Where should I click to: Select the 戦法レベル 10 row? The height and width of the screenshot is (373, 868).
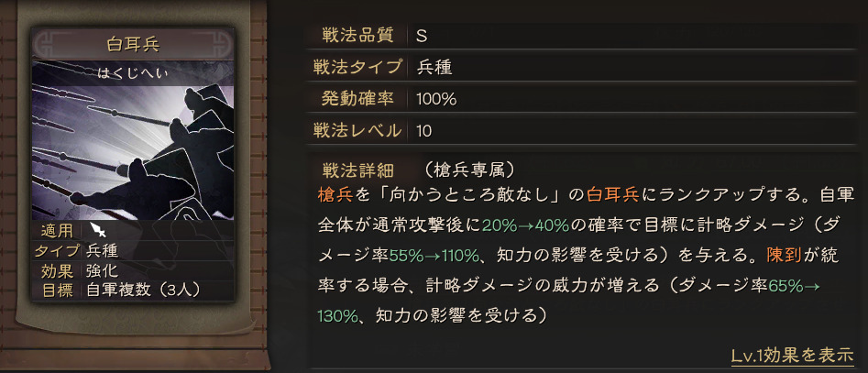pos(581,131)
